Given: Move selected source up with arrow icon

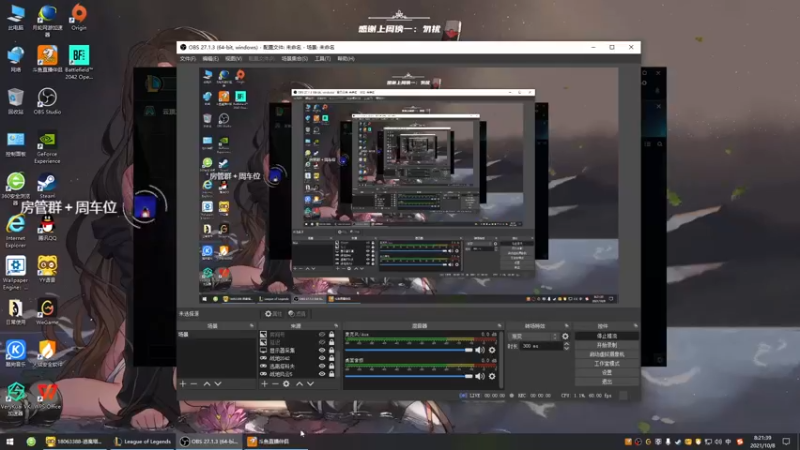Looking at the screenshot, I should pyautogui.click(x=299, y=384).
